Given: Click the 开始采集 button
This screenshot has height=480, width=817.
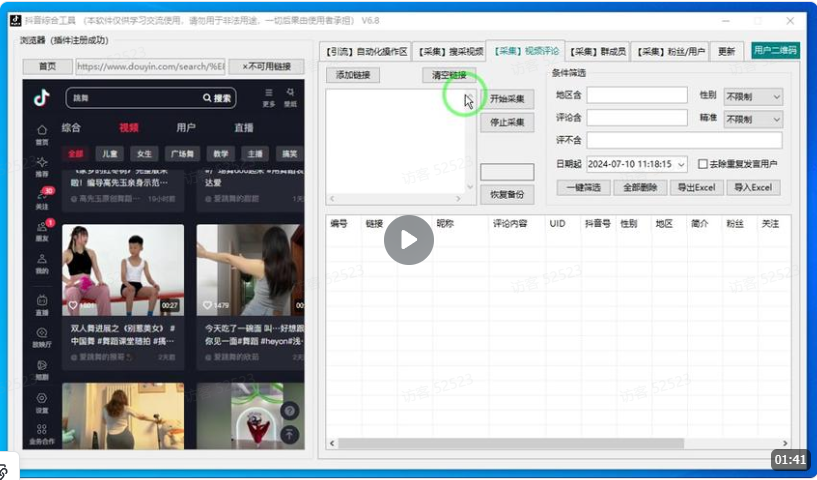Looking at the screenshot, I should (x=507, y=99).
